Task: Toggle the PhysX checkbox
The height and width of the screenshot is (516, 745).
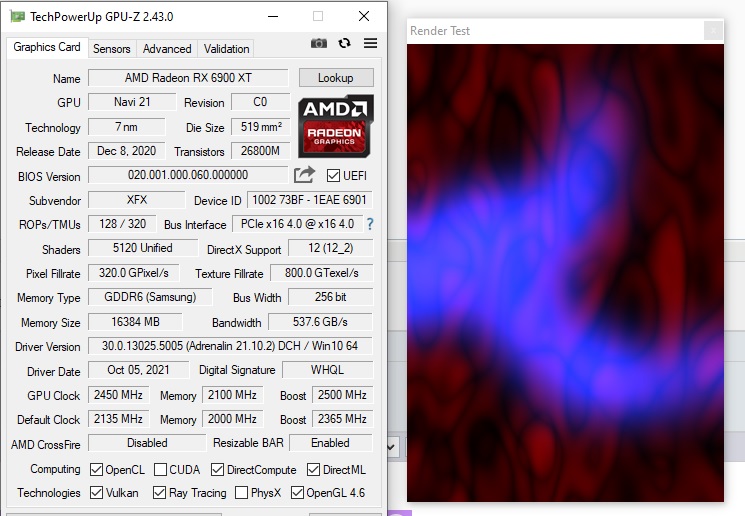Action: click(x=241, y=492)
